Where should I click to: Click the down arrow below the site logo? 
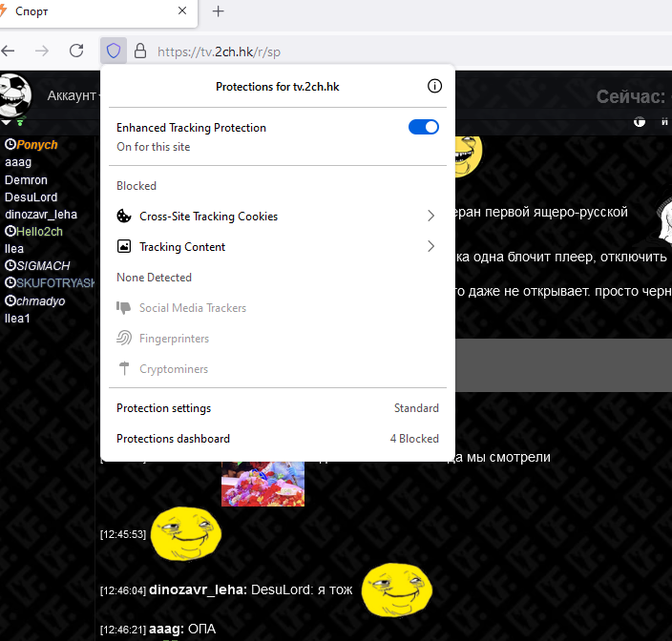click(x=6, y=123)
